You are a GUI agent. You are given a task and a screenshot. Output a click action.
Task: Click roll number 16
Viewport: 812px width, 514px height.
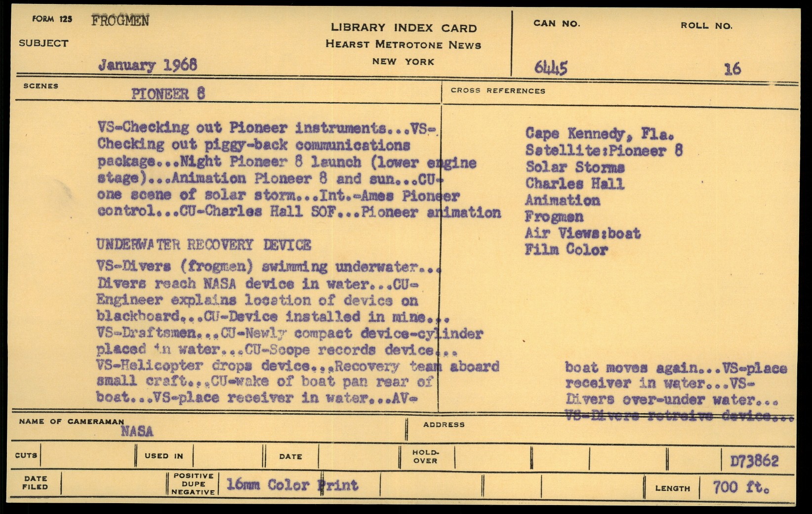click(732, 69)
